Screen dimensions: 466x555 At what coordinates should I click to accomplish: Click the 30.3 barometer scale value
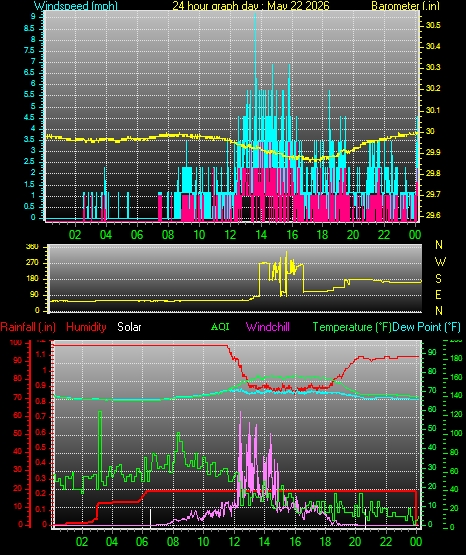coord(433,67)
